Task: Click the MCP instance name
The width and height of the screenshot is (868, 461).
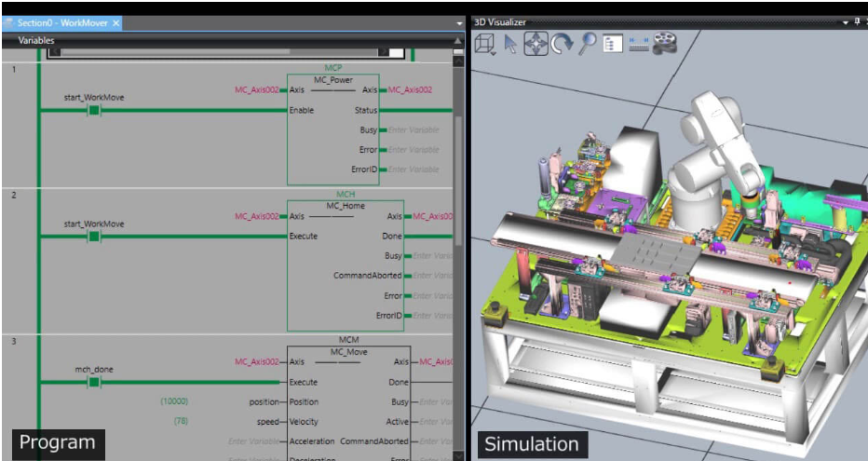Action: tap(333, 67)
